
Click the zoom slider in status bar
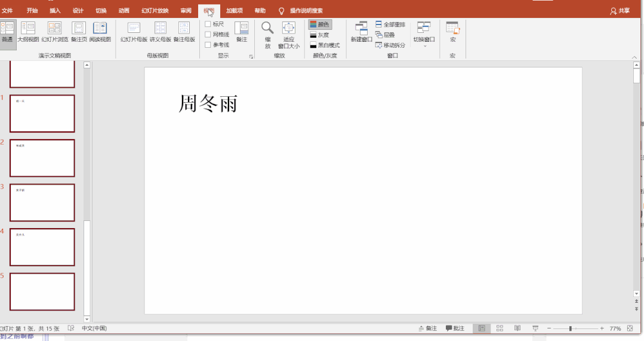pos(571,328)
